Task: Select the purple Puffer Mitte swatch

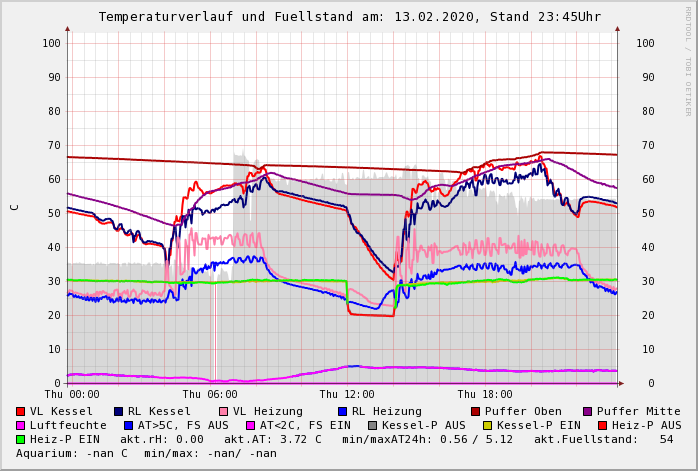Action: click(587, 411)
